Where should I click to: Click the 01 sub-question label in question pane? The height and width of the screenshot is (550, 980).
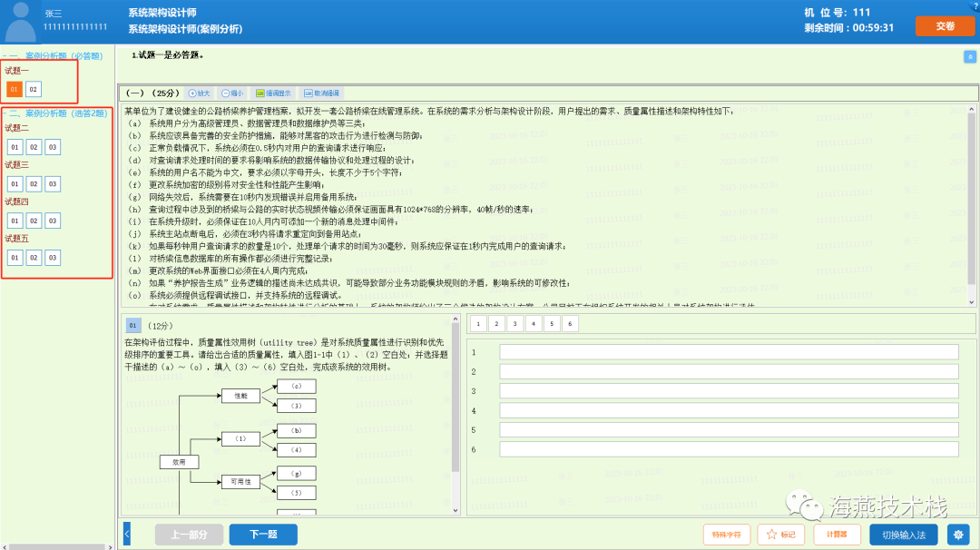(132, 326)
